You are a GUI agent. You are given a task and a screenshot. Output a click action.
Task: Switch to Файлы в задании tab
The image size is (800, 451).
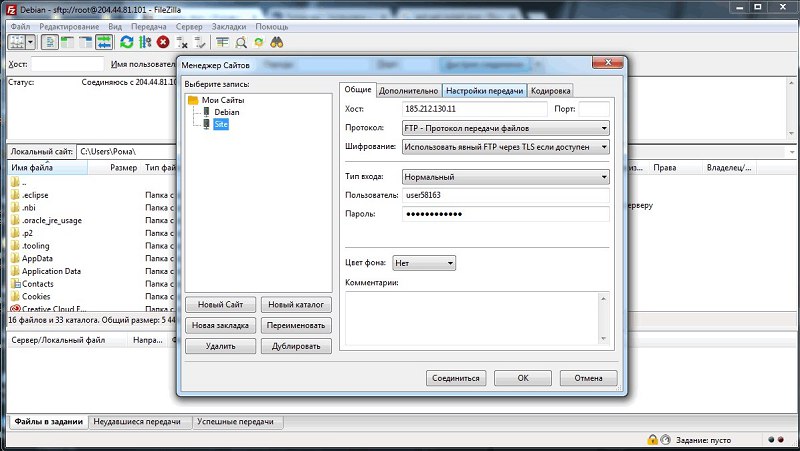[48, 422]
